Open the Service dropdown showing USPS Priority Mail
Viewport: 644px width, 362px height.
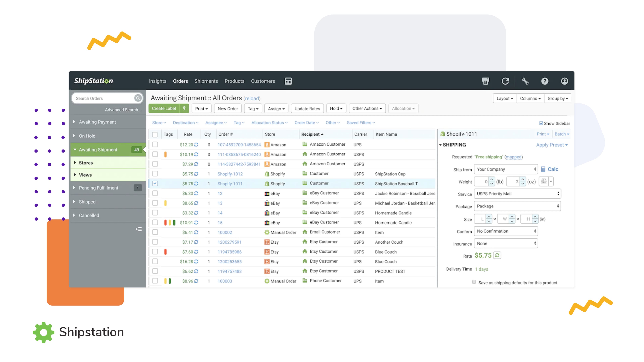pos(518,194)
